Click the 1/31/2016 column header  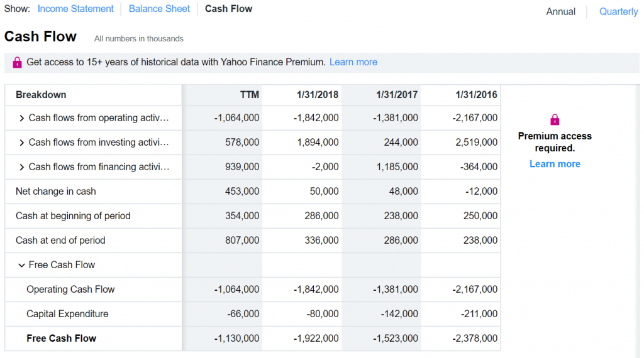(x=476, y=95)
